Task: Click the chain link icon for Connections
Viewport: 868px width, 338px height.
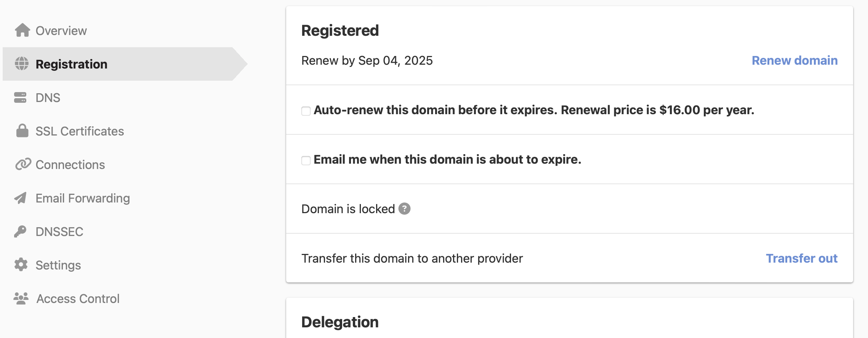Action: [23, 164]
